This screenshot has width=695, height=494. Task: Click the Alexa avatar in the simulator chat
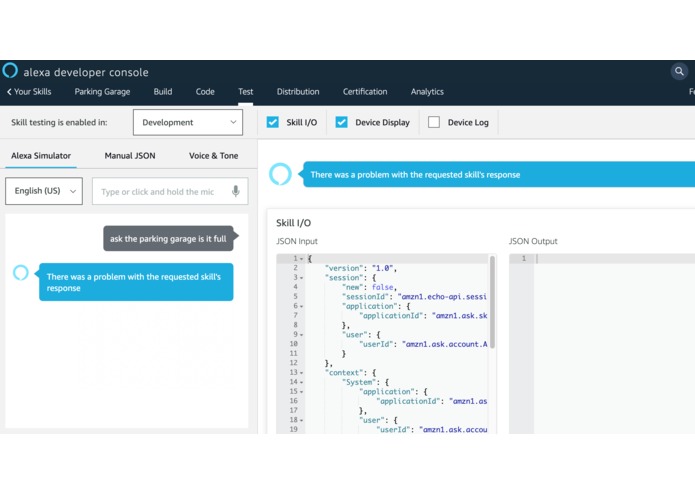point(20,272)
